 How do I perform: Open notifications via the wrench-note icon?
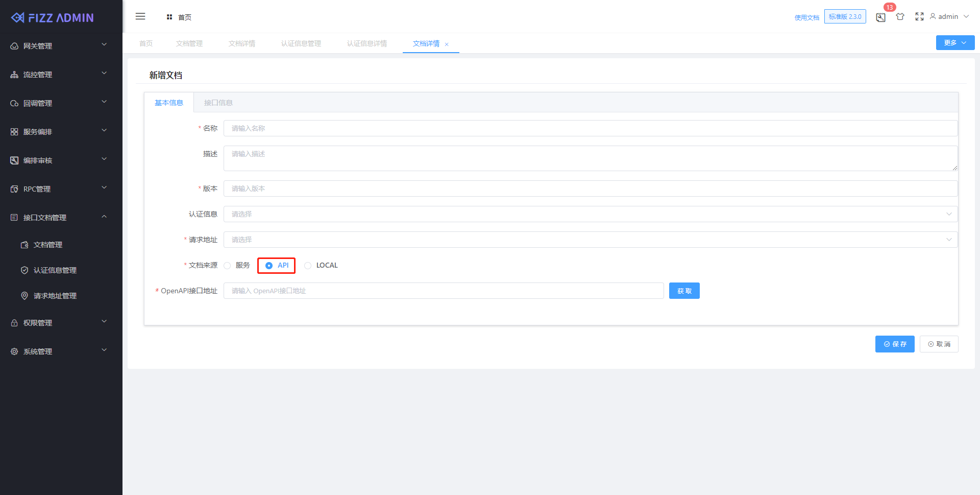click(x=880, y=17)
